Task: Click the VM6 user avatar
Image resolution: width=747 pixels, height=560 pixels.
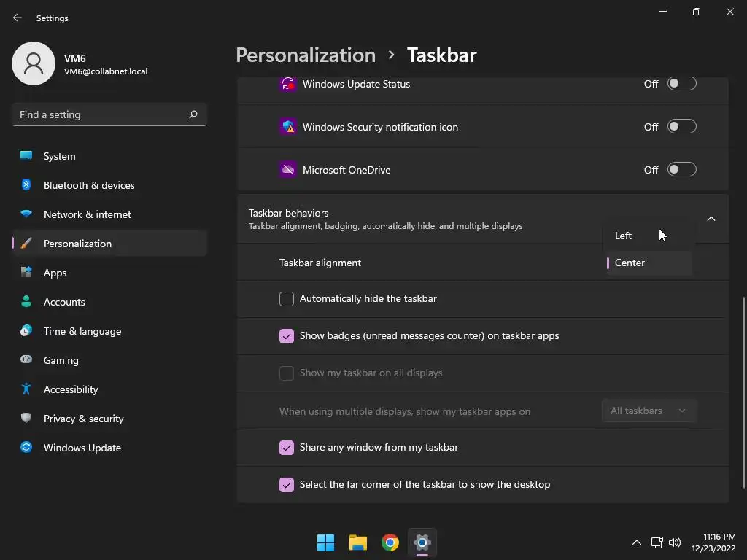Action: coord(34,63)
